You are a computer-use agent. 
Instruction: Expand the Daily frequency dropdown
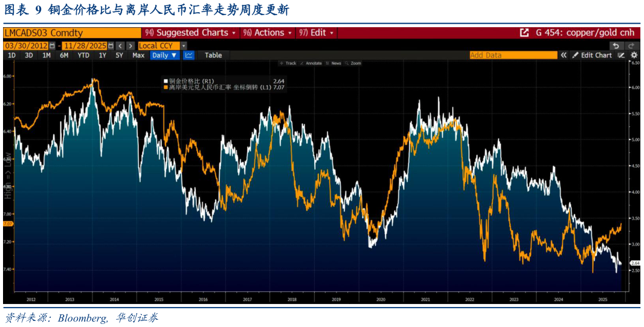click(x=164, y=55)
